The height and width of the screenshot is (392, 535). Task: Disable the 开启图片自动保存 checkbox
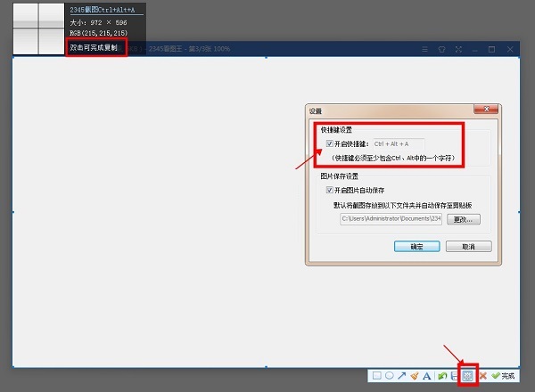[x=331, y=190]
